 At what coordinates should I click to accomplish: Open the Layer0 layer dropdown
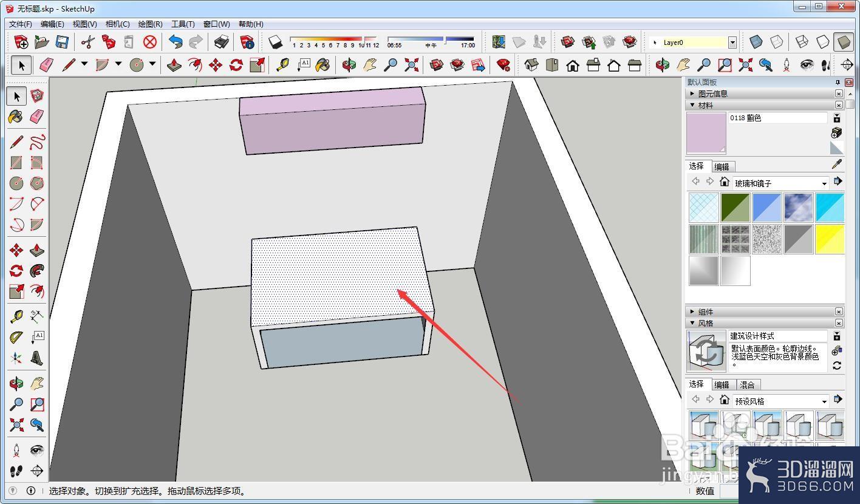[732, 43]
